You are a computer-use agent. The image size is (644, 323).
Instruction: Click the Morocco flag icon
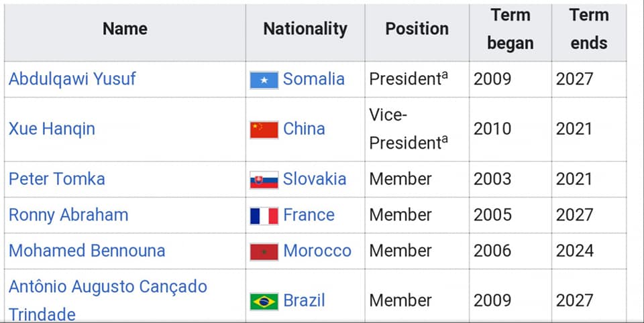(264, 251)
